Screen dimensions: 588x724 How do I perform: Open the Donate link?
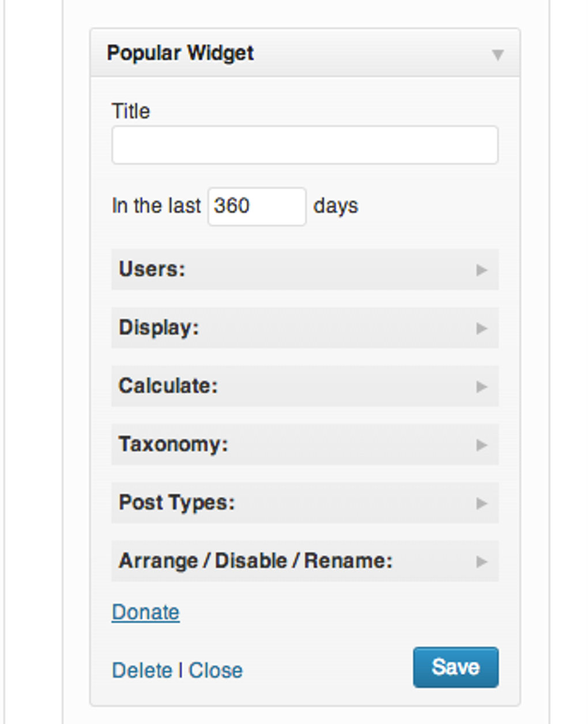(x=145, y=612)
